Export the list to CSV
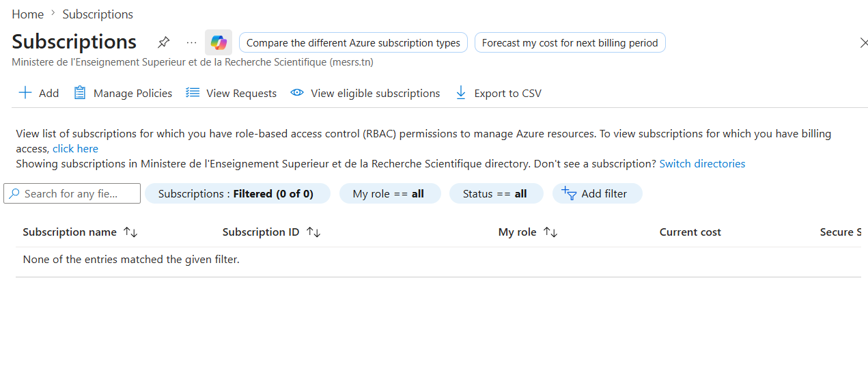 [498, 93]
